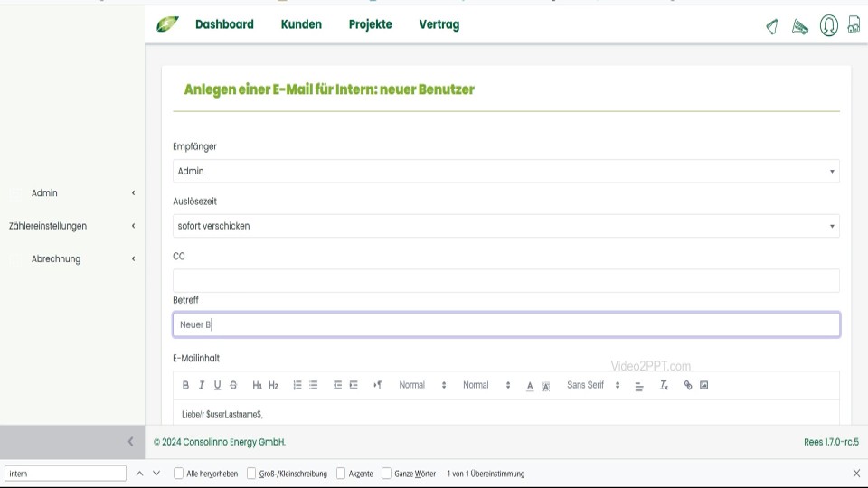Insert an ordered numbered list

(297, 385)
